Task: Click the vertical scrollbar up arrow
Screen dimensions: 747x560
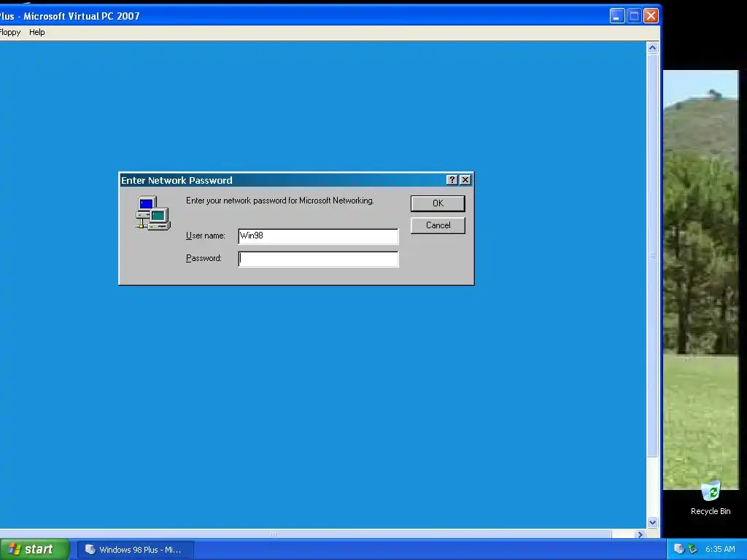Action: point(652,47)
